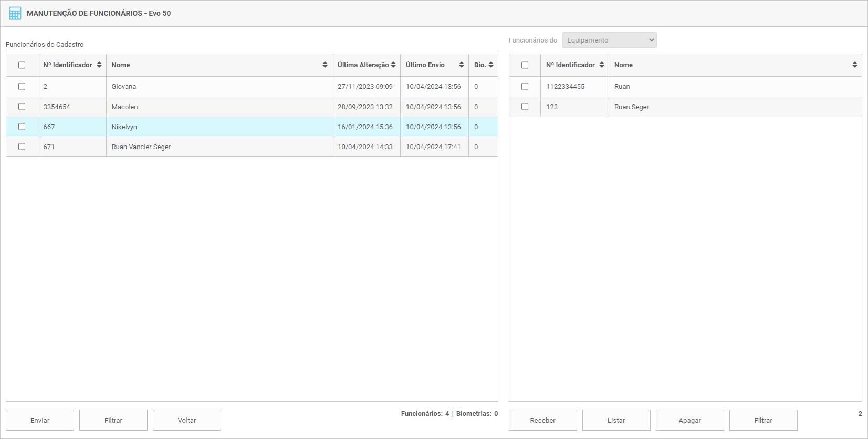
Task: Sort left table by Nº Identificador arrows
Action: click(x=99, y=65)
